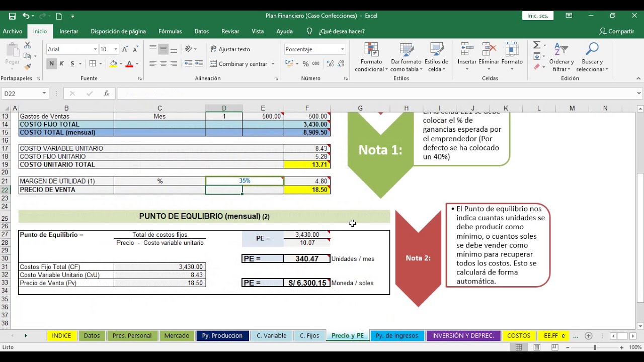Click the Save icon in quick access toolbar
The height and width of the screenshot is (362, 644).
pos(12,16)
